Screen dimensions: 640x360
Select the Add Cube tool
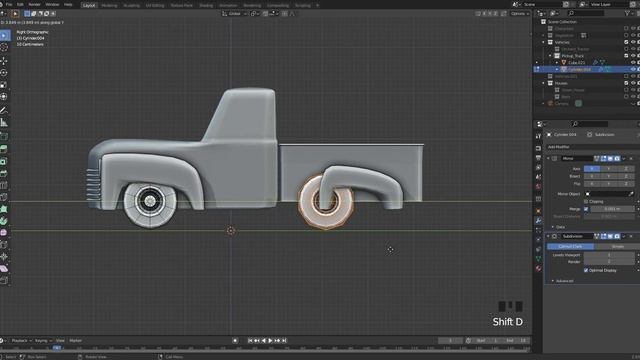click(x=4, y=136)
